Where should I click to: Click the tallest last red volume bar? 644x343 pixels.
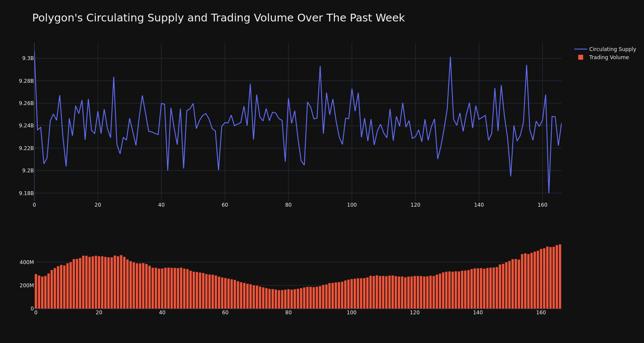tap(560, 277)
